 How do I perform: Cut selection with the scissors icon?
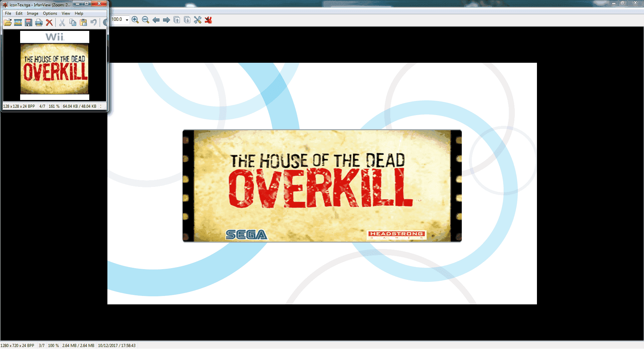pyautogui.click(x=62, y=22)
